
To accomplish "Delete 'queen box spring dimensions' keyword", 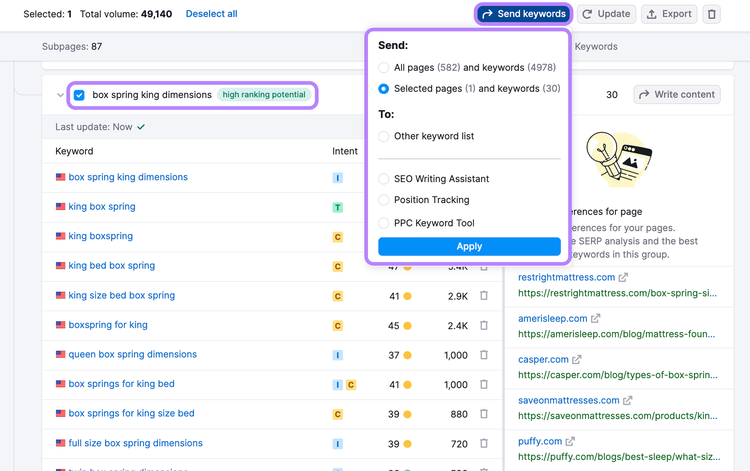I will click(x=484, y=355).
